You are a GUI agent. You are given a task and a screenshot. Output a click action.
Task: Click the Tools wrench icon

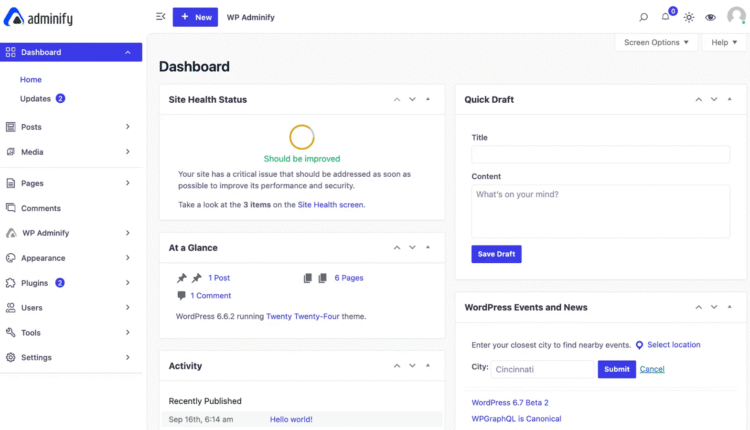point(11,332)
